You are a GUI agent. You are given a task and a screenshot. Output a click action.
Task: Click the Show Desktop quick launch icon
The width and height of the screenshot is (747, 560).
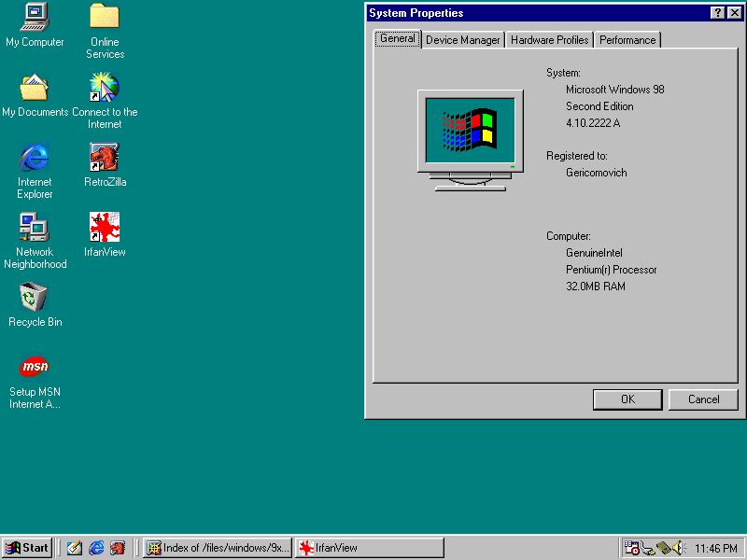tap(75, 548)
